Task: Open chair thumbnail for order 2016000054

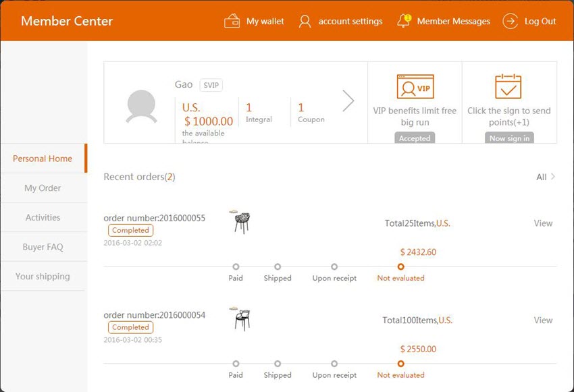Action: pos(241,318)
